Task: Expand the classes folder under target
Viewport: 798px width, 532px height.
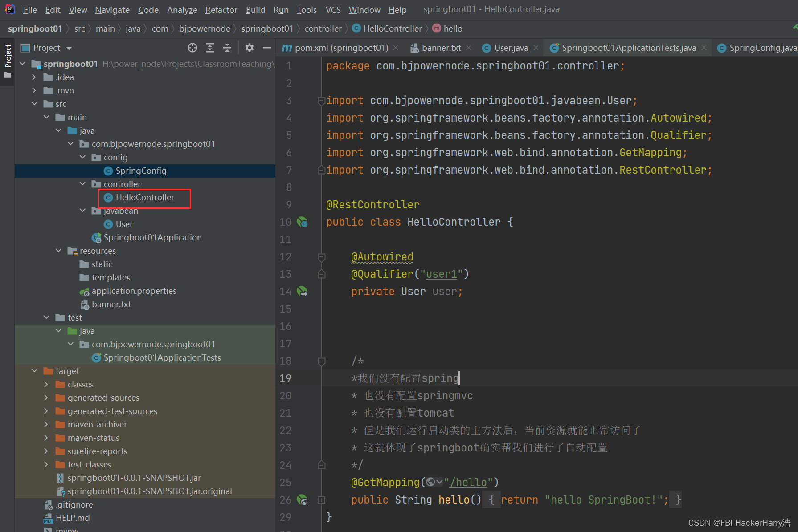Action: point(46,384)
